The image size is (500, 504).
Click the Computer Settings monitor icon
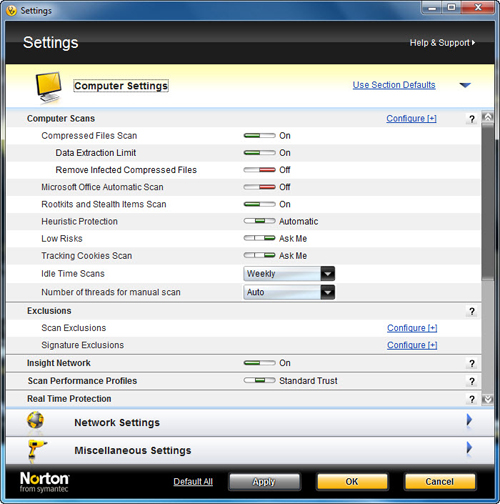pyautogui.click(x=49, y=87)
